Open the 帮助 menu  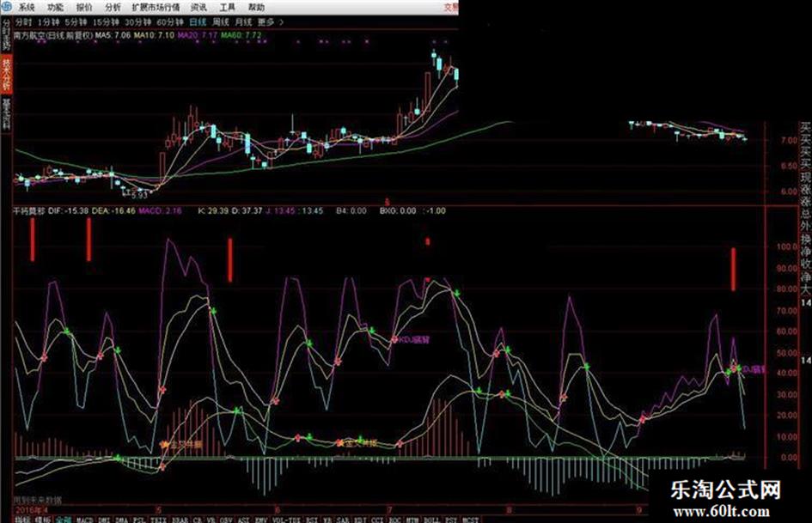tap(256, 7)
